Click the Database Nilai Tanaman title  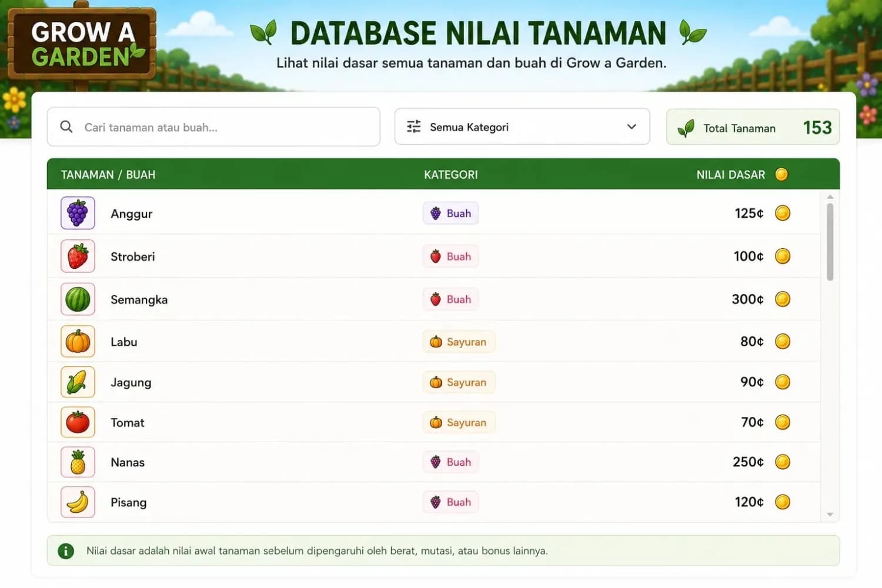pos(478,33)
